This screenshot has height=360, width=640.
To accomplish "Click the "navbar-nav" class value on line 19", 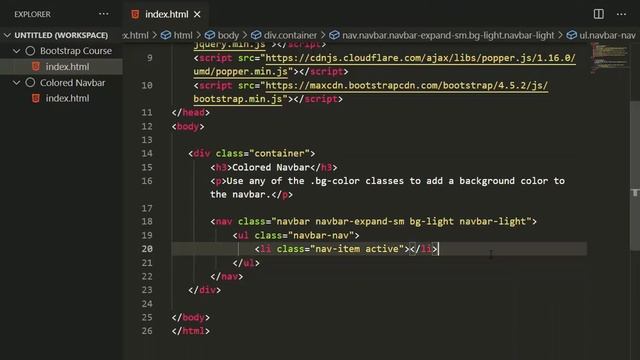I will click(321, 235).
